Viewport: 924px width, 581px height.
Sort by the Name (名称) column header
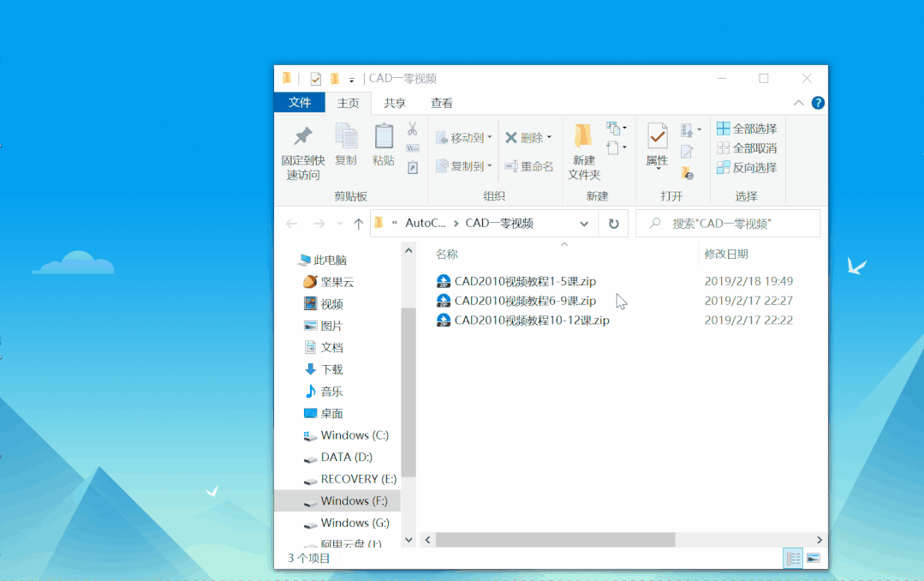point(447,255)
